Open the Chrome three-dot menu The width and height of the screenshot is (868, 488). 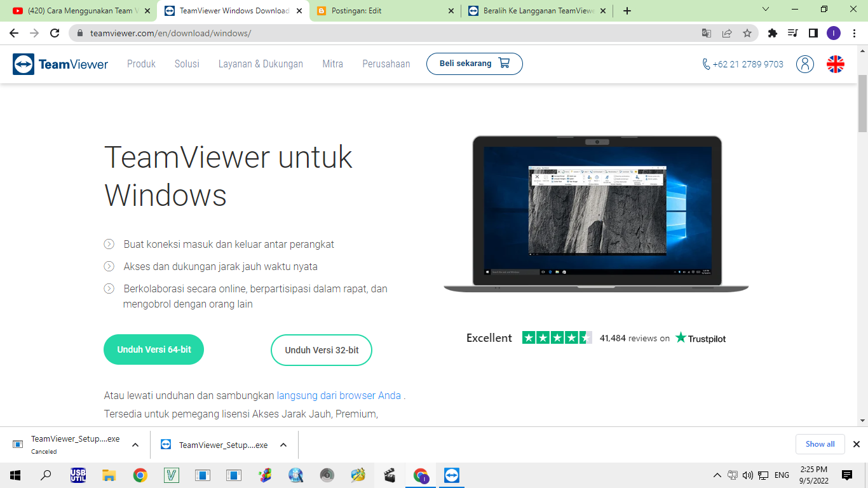point(854,33)
